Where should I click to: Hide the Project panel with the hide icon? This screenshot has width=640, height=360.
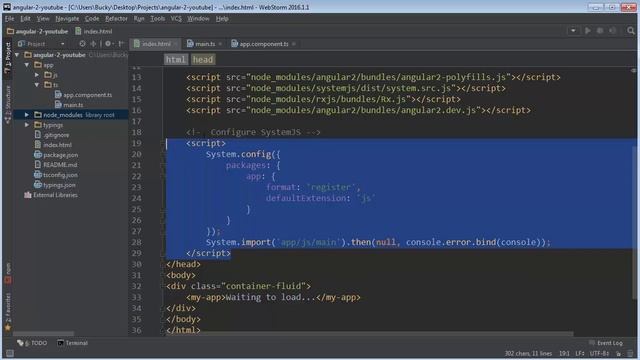click(121, 44)
